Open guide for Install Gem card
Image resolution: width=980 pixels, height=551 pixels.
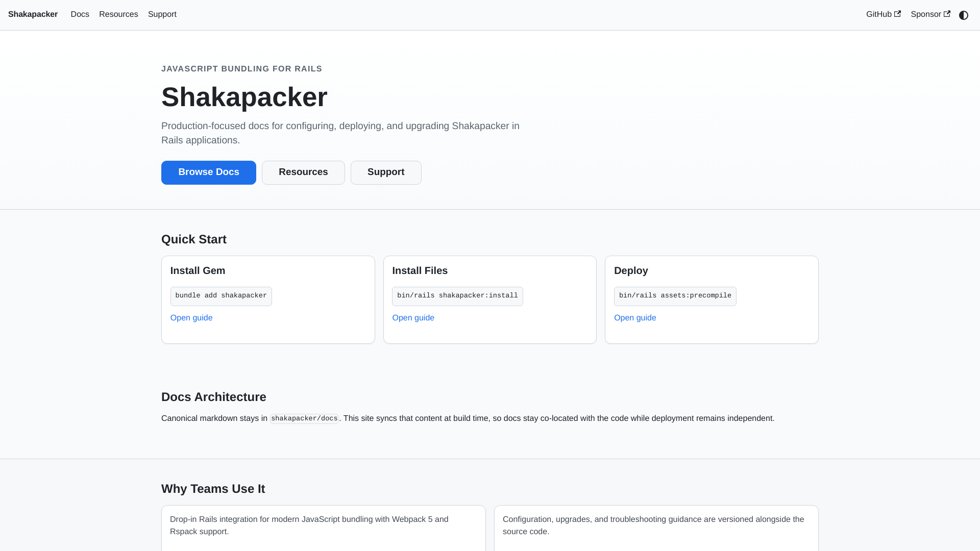pos(191,318)
